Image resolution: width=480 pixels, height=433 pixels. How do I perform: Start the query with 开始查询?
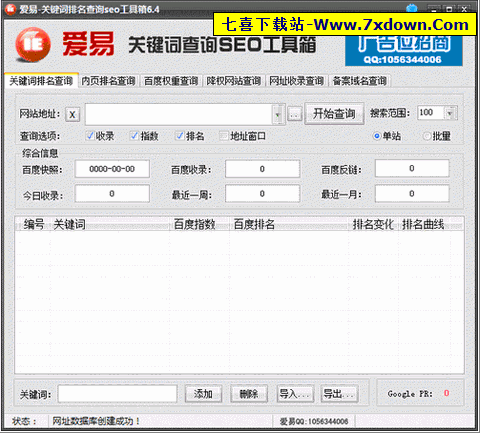click(x=334, y=114)
